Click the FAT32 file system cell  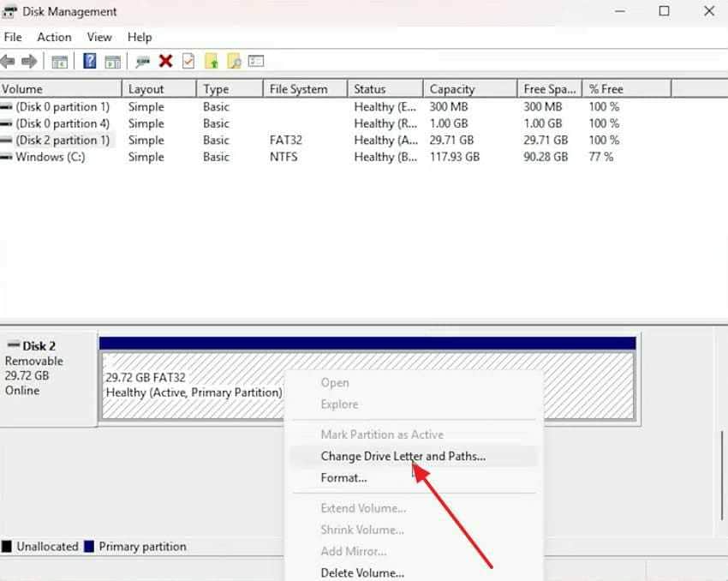click(285, 141)
